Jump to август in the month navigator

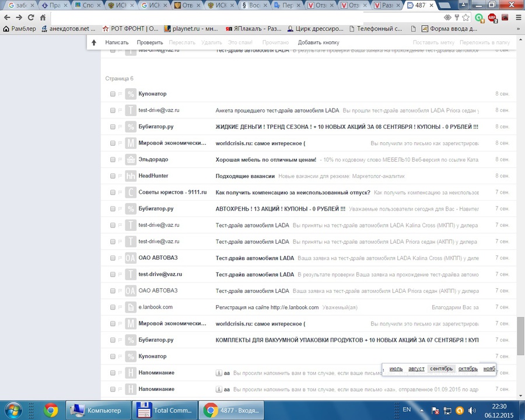point(416,369)
